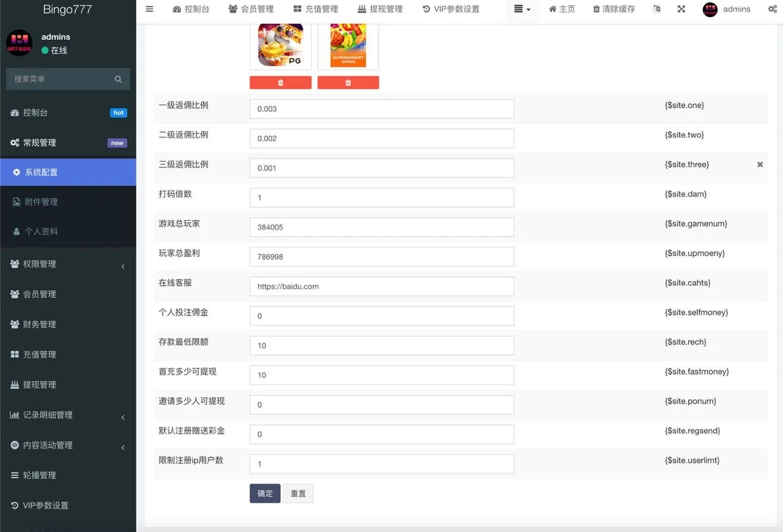Click the hamburger sidebar toggle icon
This screenshot has height=532, width=783.
(149, 9)
